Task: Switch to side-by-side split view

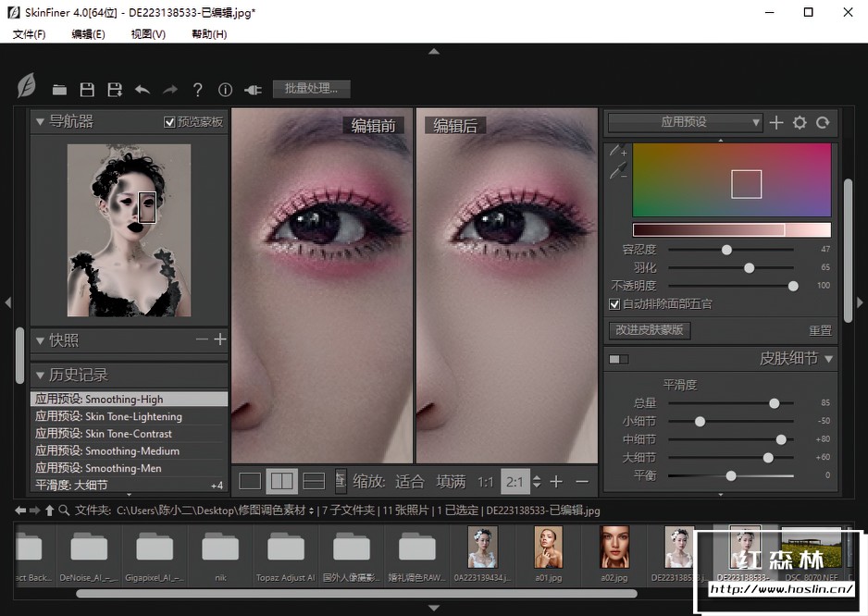Action: point(281,481)
